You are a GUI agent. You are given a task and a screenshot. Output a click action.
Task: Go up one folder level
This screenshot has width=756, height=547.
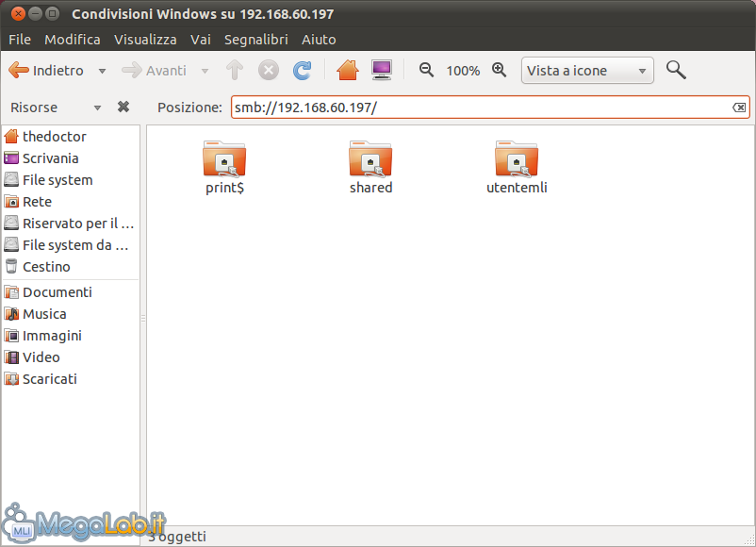pos(235,71)
